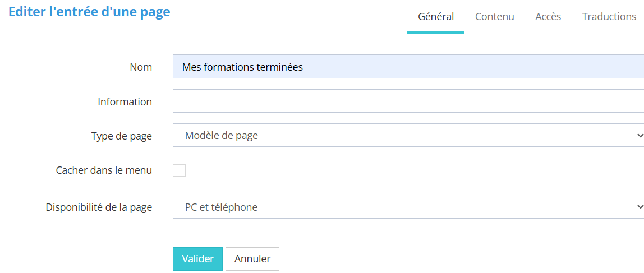Screen dimensions: 644x273
Task: Click the 'Type de page' label
Action: (121, 136)
